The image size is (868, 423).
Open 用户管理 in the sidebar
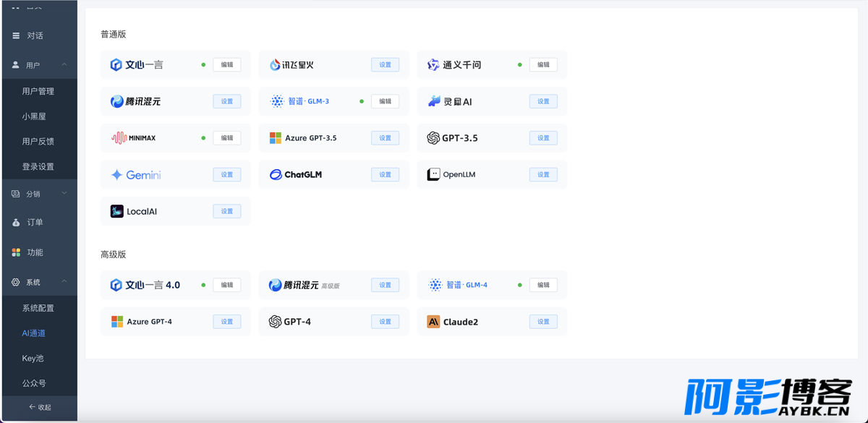pyautogui.click(x=38, y=92)
